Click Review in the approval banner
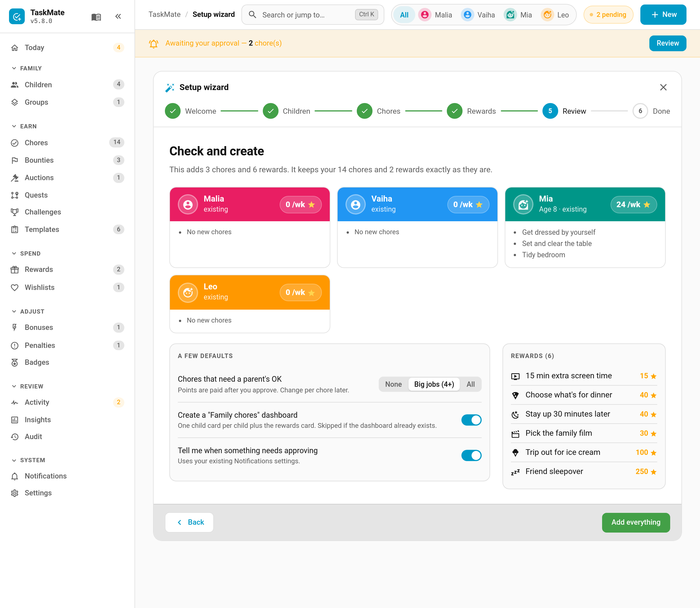This screenshot has width=700, height=608. coord(667,43)
